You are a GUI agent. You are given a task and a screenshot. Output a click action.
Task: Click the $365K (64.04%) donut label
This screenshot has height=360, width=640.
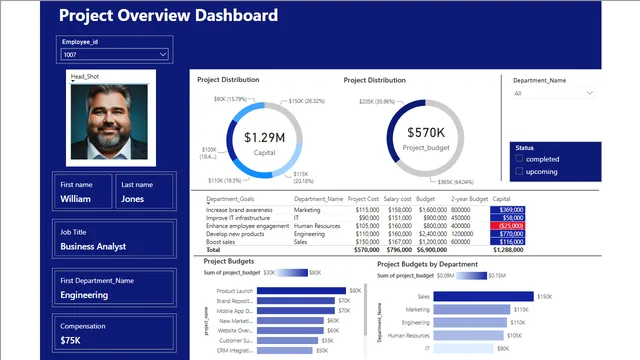456,182
